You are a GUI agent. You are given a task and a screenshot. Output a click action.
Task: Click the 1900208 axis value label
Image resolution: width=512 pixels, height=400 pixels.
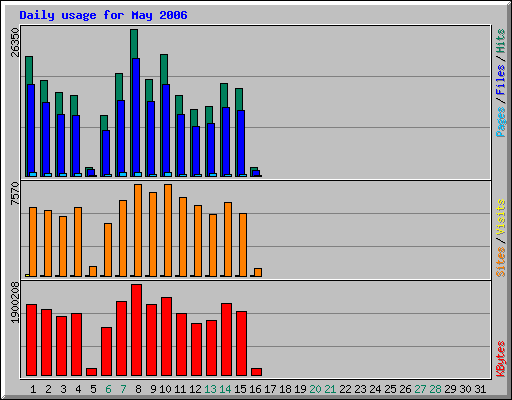pyautogui.click(x=15, y=302)
